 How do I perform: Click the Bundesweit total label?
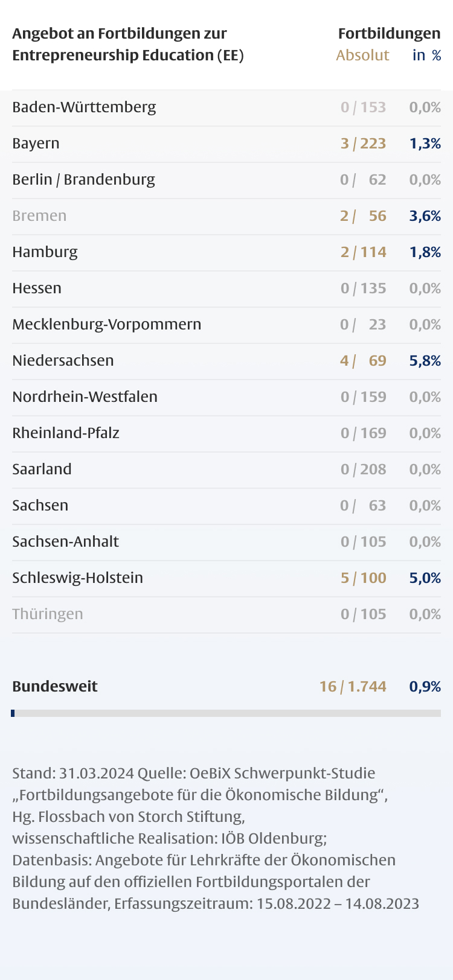click(55, 687)
